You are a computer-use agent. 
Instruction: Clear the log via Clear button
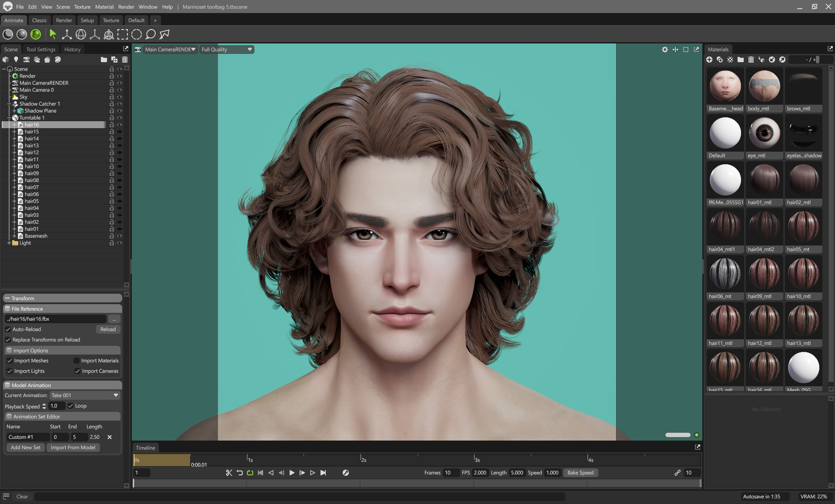tap(22, 497)
